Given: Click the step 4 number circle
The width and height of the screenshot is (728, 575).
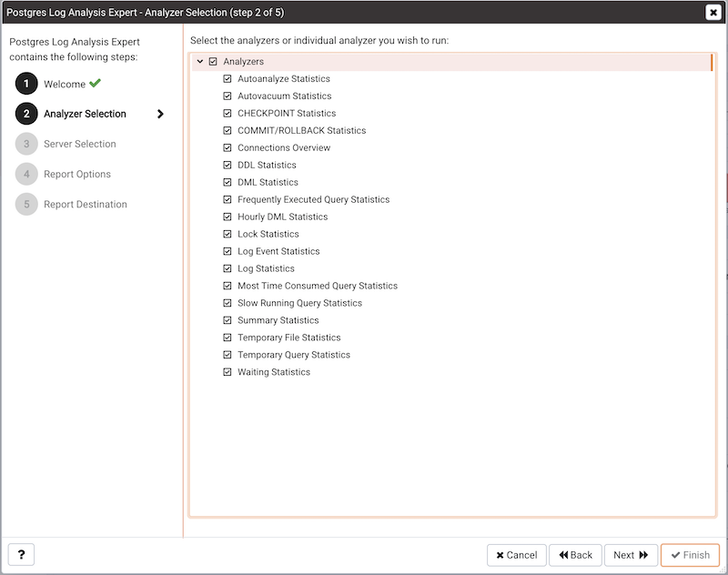Looking at the screenshot, I should [x=26, y=174].
